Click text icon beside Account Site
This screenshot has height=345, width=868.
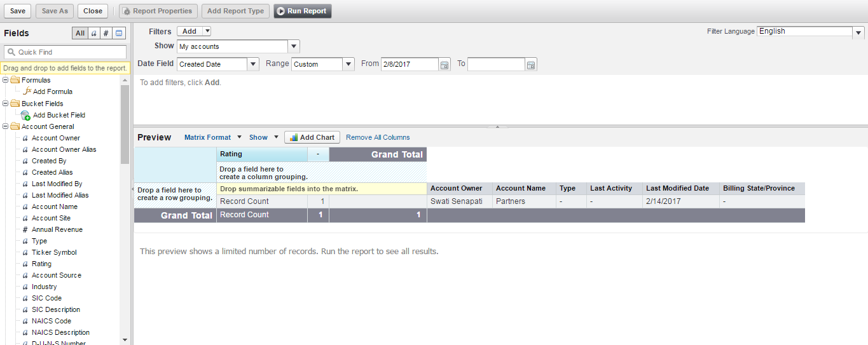click(25, 218)
